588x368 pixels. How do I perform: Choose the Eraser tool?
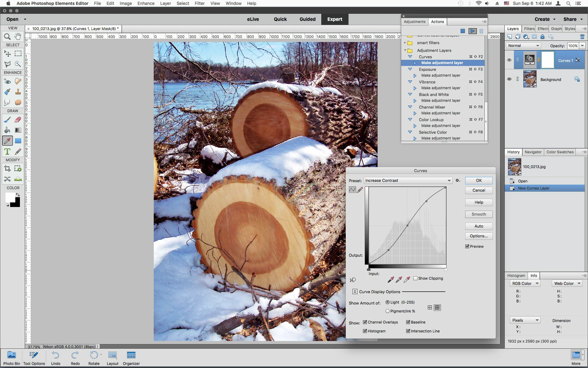(x=18, y=120)
